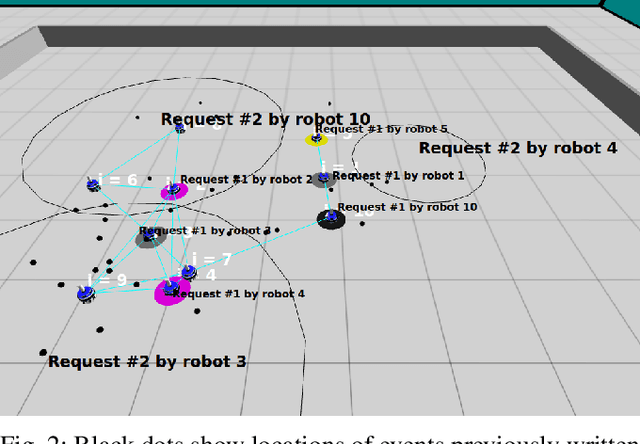The height and width of the screenshot is (444, 640).
Task: Select the robot labeled i = 9
Action: point(86,292)
